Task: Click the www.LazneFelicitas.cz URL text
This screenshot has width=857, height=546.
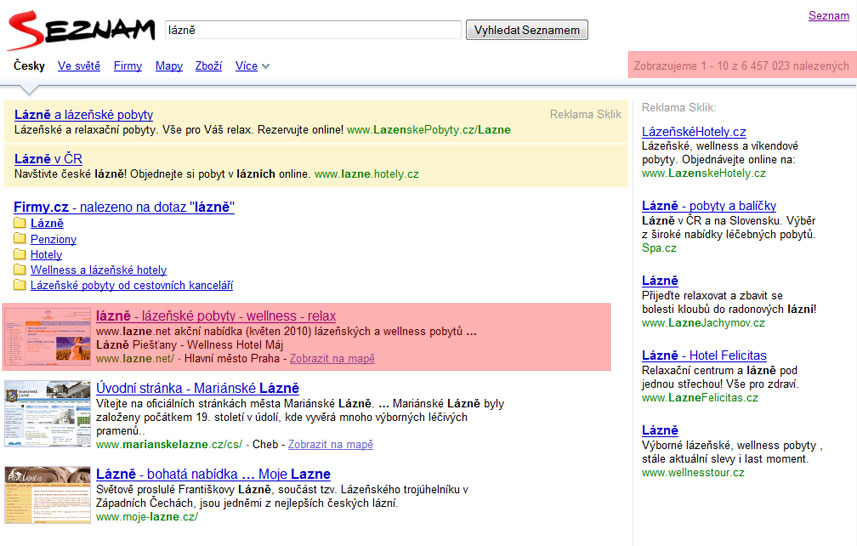Action: click(x=700, y=398)
